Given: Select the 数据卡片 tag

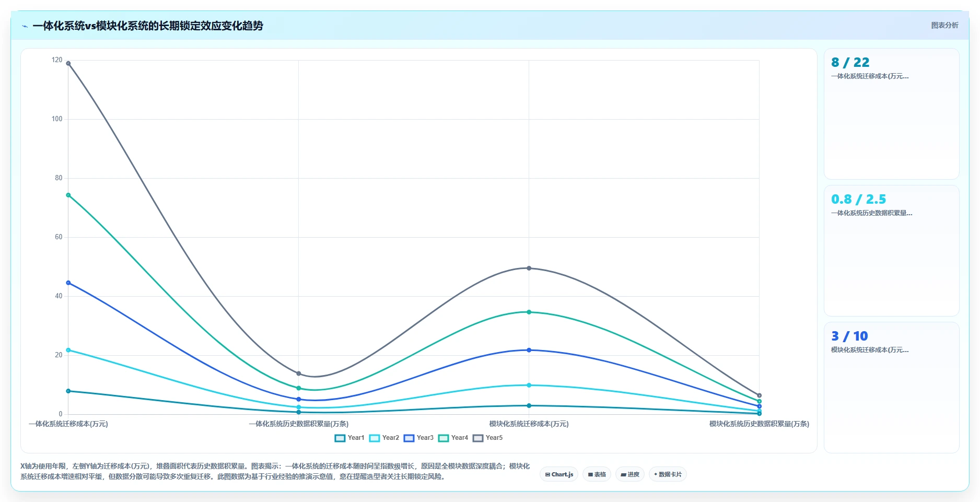Looking at the screenshot, I should coord(668,474).
